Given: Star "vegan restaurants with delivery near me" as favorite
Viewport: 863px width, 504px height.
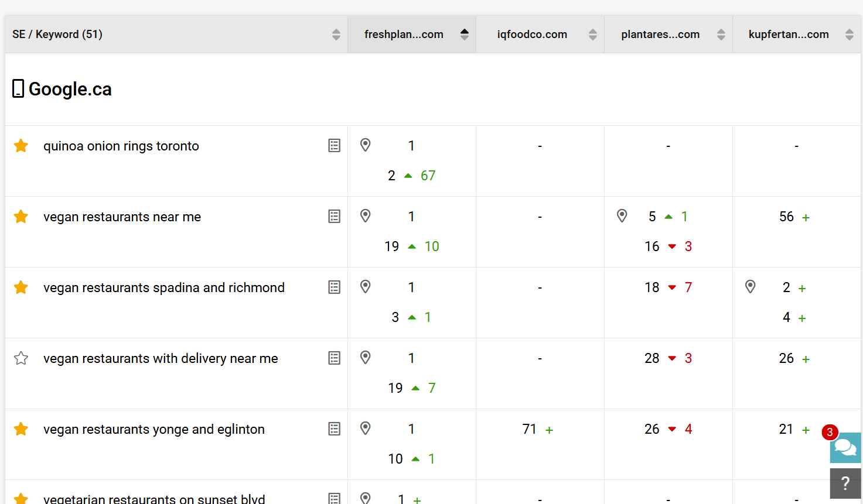Looking at the screenshot, I should tap(21, 358).
